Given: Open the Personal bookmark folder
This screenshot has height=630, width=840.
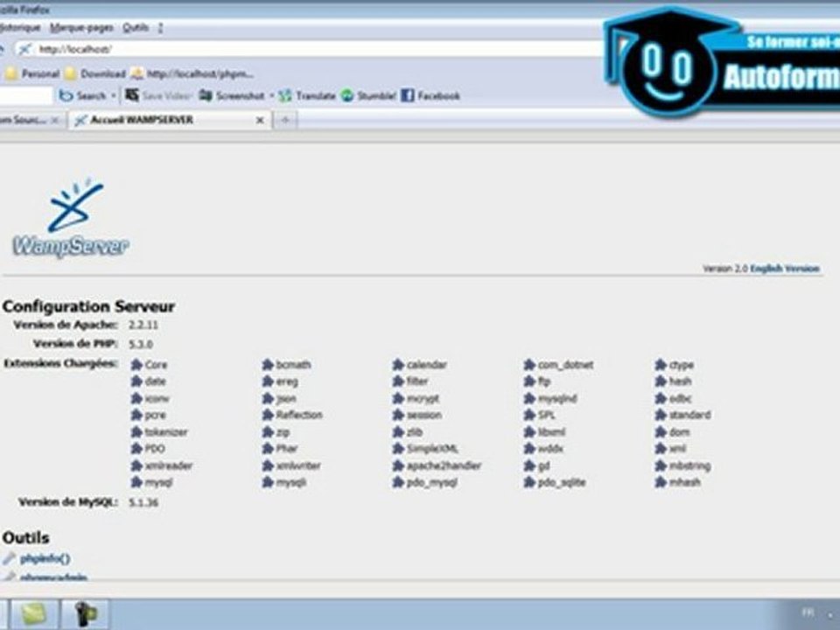Looking at the screenshot, I should [32, 73].
